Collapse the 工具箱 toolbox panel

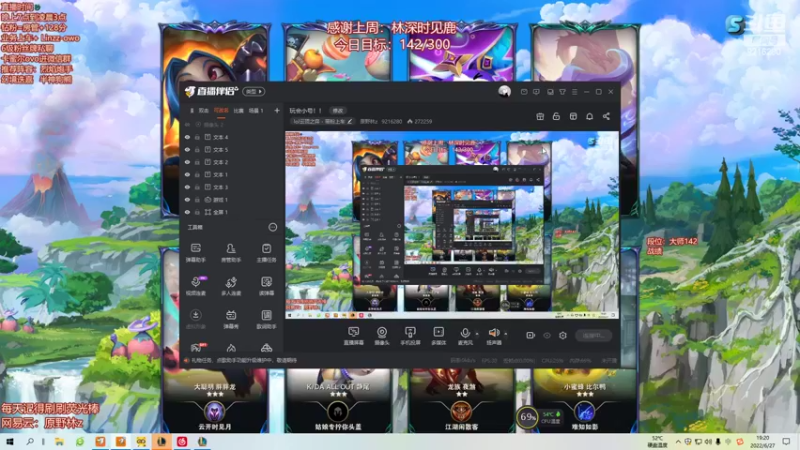(273, 228)
